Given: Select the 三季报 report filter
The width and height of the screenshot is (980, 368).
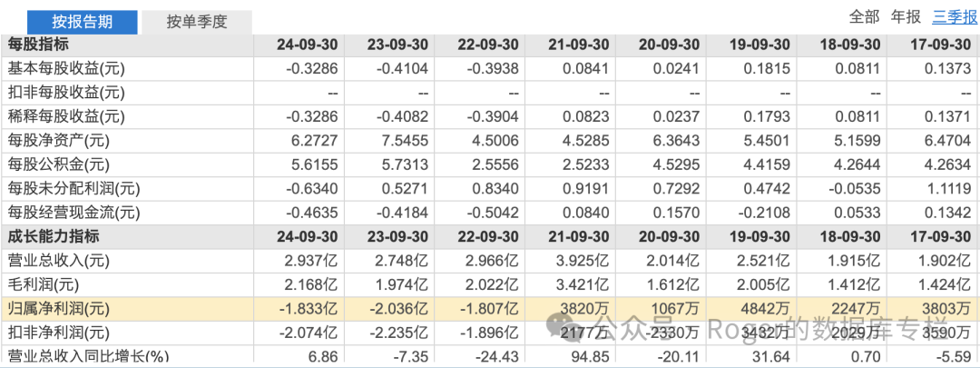Looking at the screenshot, I should tap(953, 16).
